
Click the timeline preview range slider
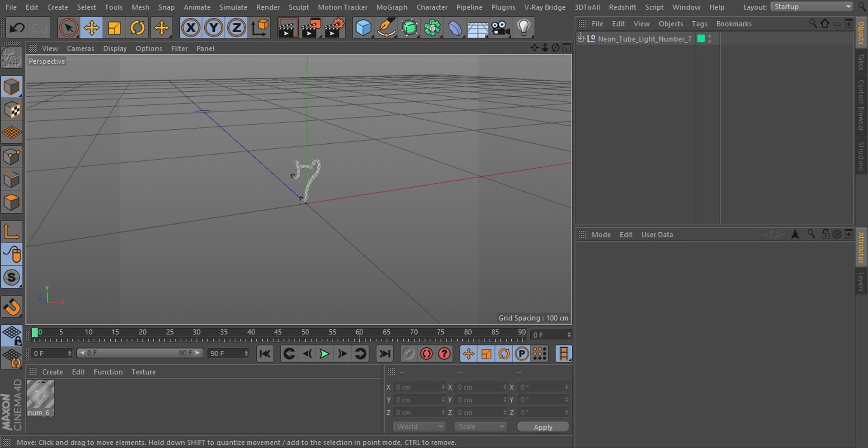point(140,353)
